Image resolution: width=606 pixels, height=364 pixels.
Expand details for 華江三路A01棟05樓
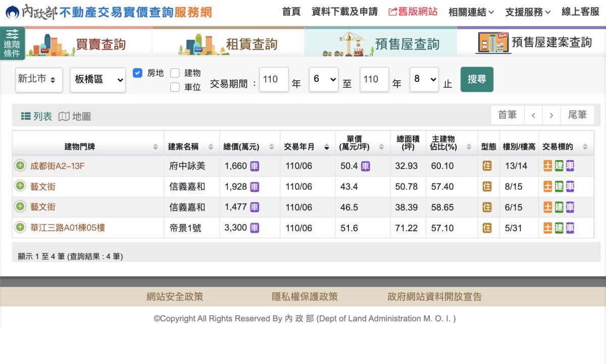[20, 228]
